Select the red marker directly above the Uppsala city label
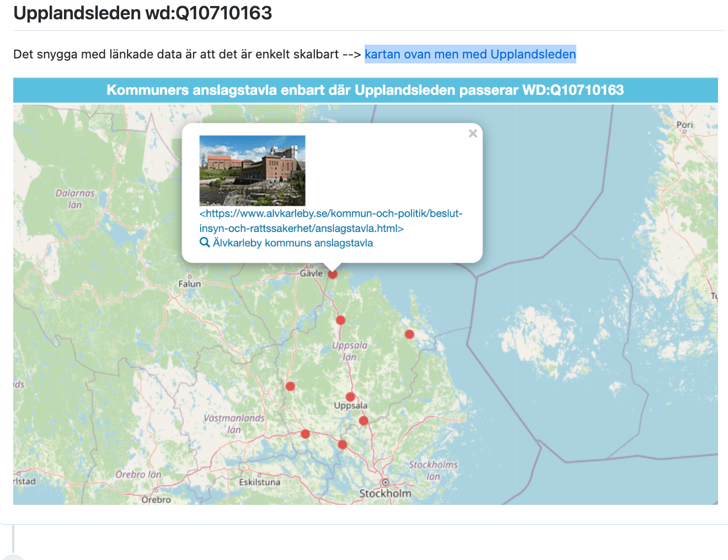Screen dimensions: 728x560 tap(350, 397)
